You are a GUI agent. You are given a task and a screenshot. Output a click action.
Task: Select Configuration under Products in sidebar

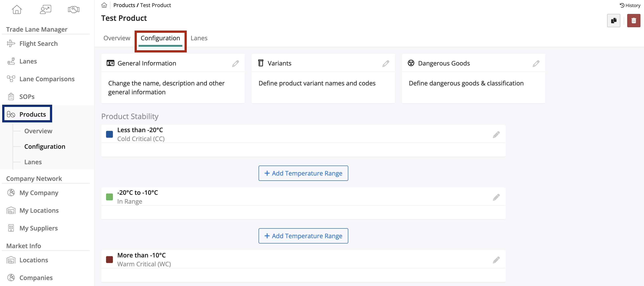point(45,146)
